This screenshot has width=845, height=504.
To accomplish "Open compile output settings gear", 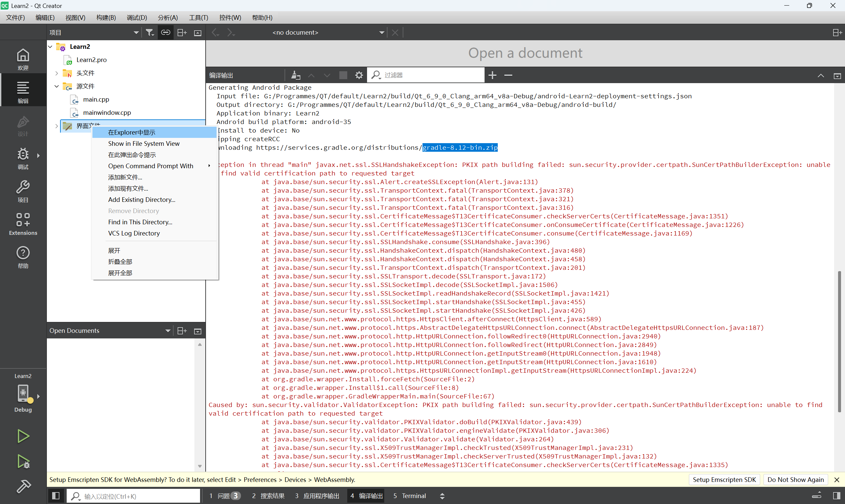I will tap(359, 75).
